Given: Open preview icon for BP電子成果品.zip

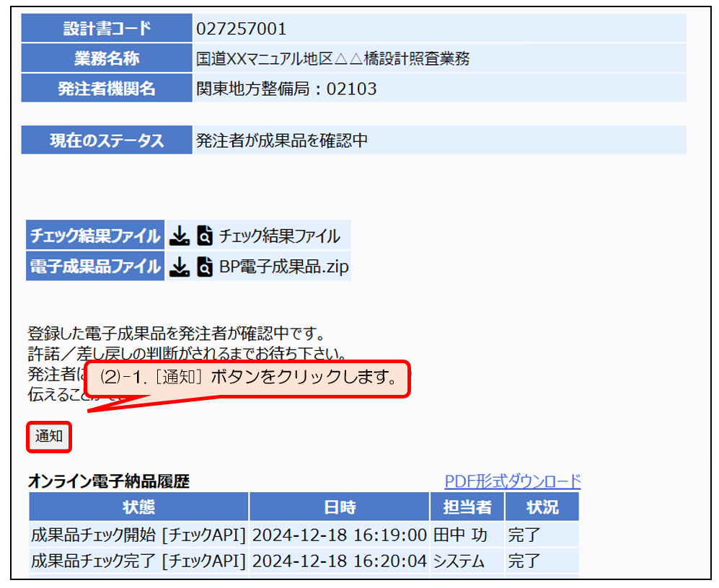Looking at the screenshot, I should 205,267.
